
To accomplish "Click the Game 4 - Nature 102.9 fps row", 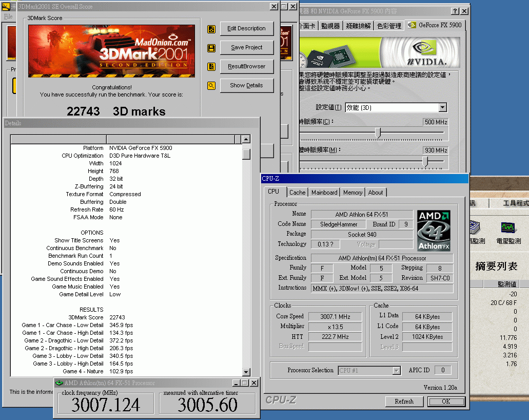I will pyautogui.click(x=127, y=371).
